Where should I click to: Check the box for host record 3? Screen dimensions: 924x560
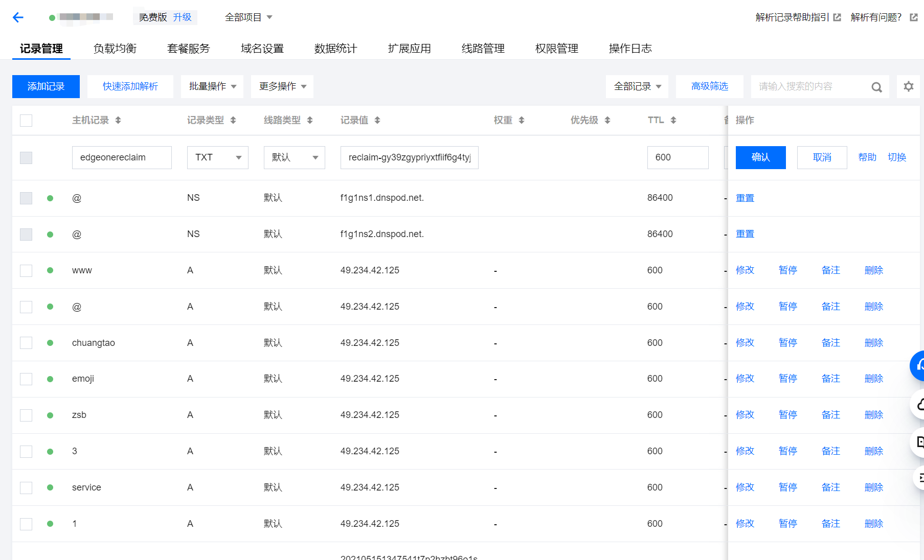[26, 452]
